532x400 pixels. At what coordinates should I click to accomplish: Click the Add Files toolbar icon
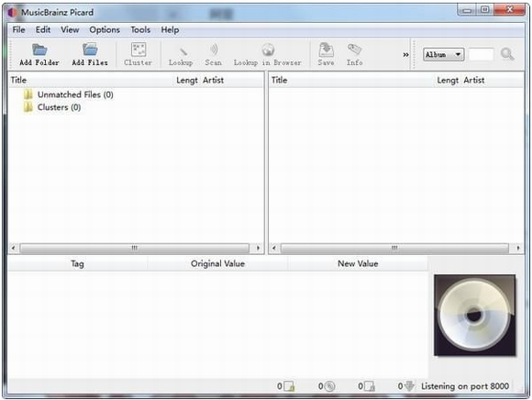coord(90,50)
